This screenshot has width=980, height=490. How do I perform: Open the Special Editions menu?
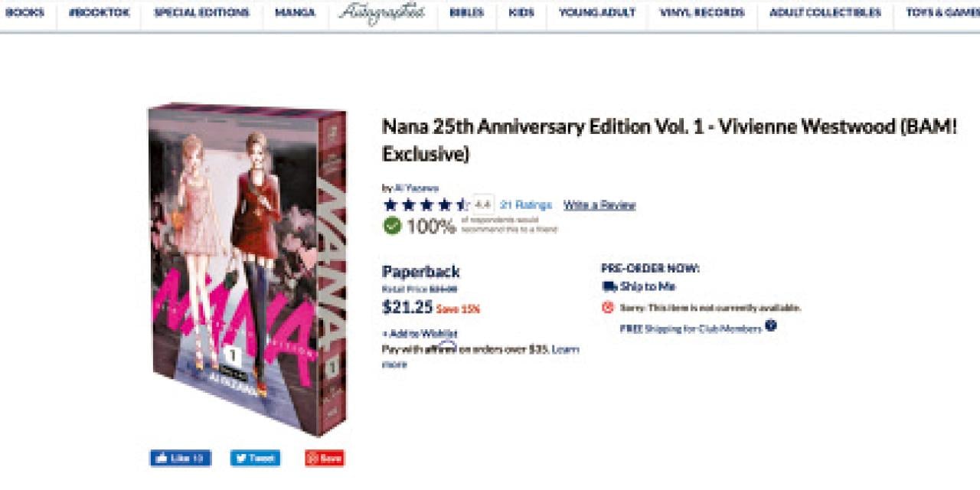(201, 13)
